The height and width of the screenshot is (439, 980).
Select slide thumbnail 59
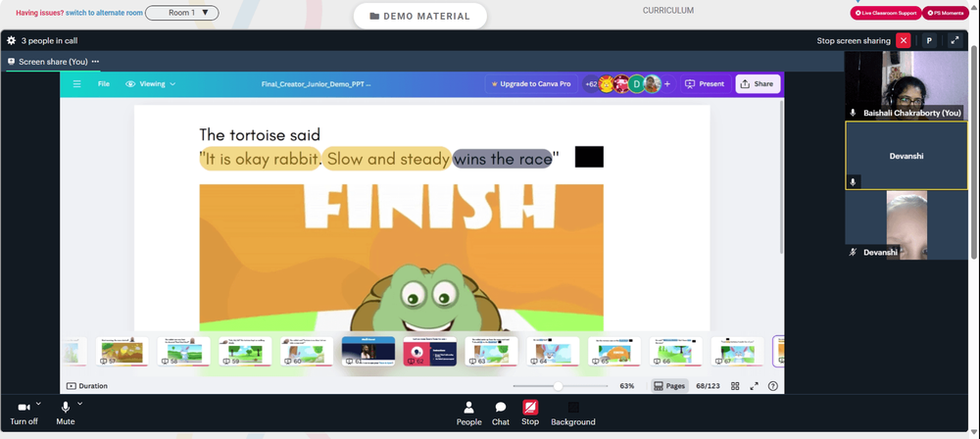245,352
